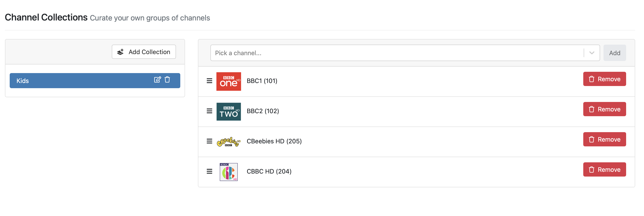Image resolution: width=644 pixels, height=216 pixels.
Task: Remove CBBC HD (204) from the collection
Action: click(x=604, y=170)
